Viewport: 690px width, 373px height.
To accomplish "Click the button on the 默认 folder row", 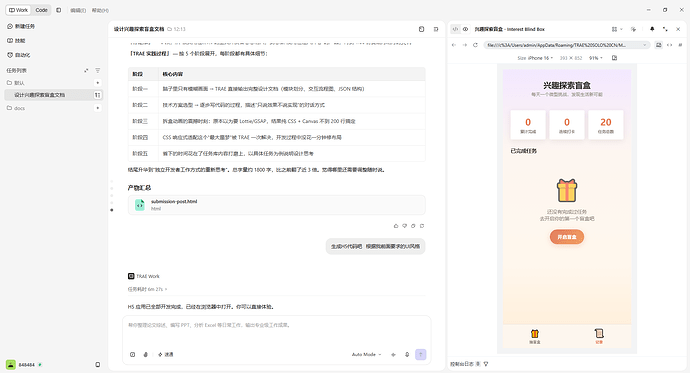I will [x=98, y=83].
